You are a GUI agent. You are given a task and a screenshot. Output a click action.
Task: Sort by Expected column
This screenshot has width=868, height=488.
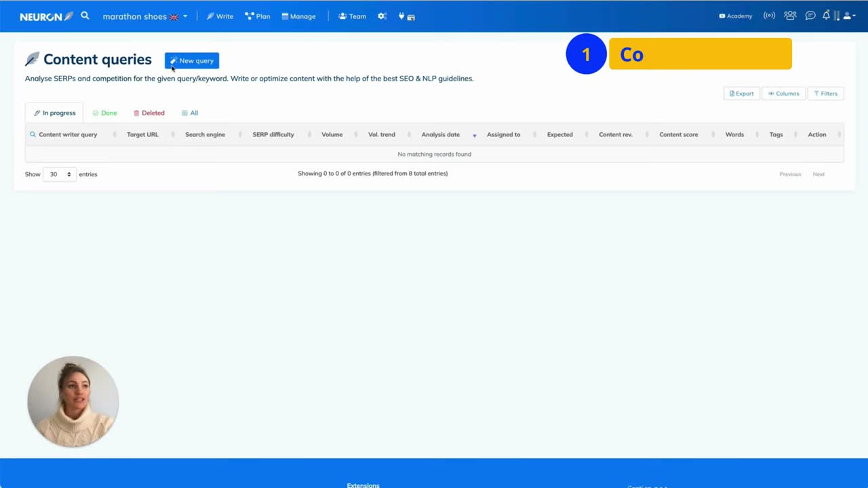(x=565, y=134)
